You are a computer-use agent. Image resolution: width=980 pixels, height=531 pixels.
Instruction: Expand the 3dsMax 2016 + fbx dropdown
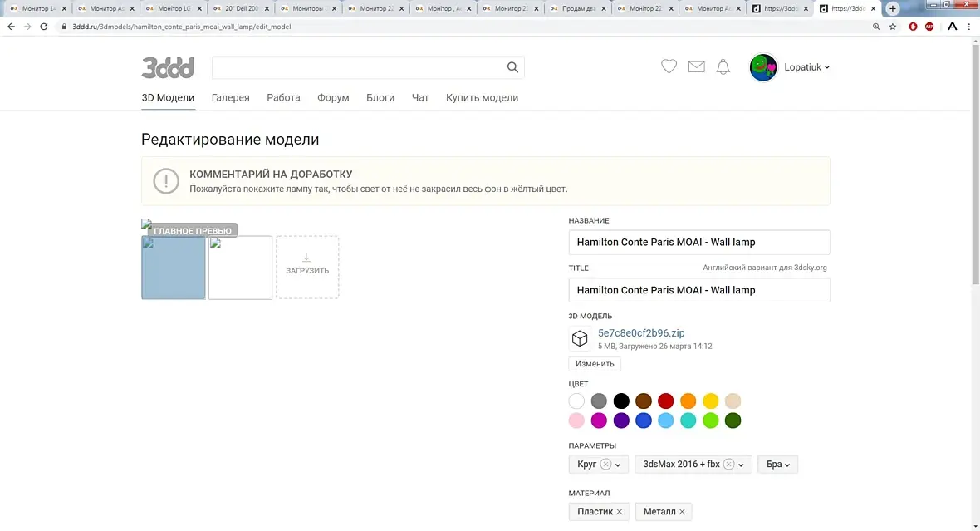coord(741,465)
